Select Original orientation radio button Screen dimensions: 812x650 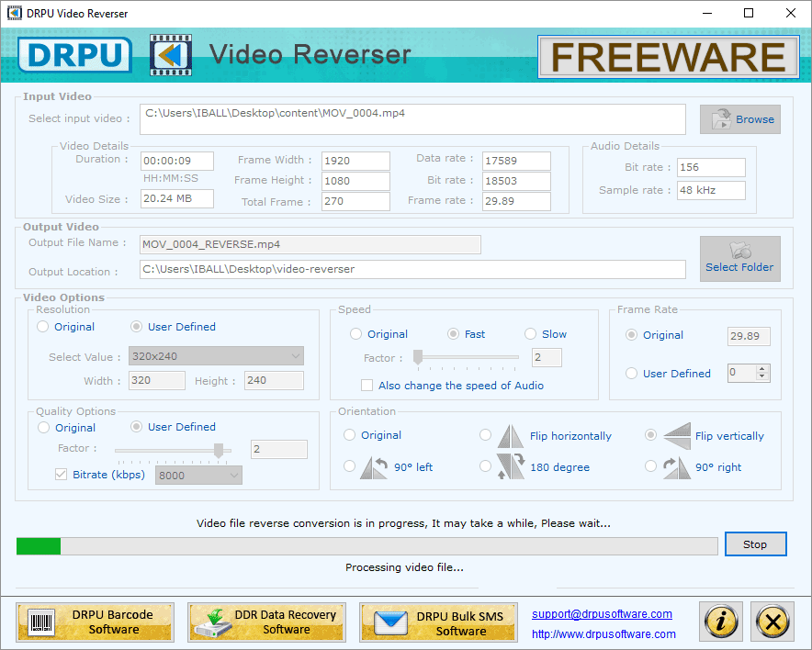click(x=350, y=435)
